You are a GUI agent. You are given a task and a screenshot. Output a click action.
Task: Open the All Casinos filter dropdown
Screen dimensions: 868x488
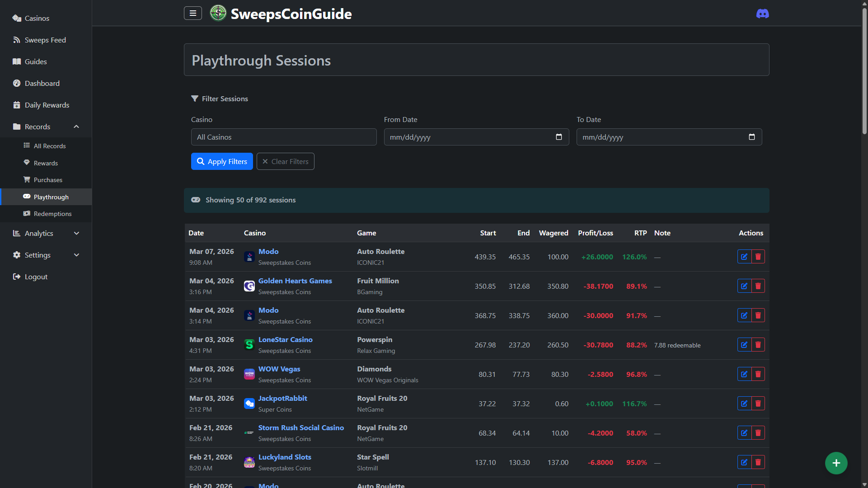284,137
